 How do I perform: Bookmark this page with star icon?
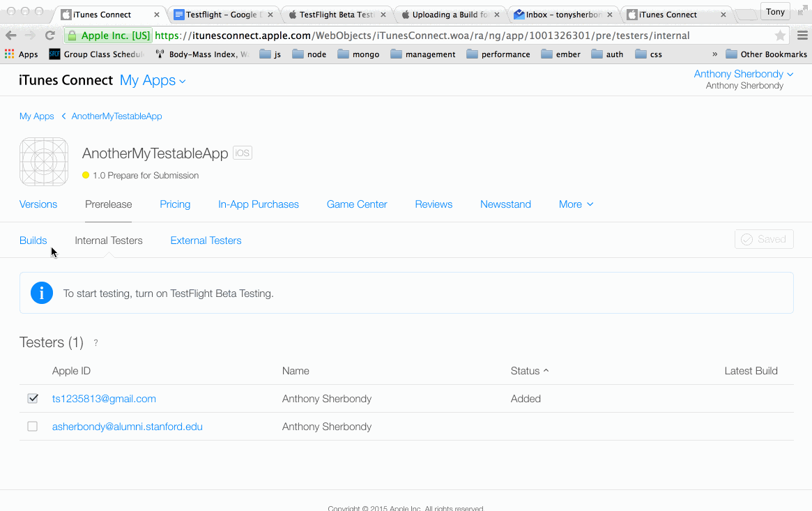click(780, 36)
